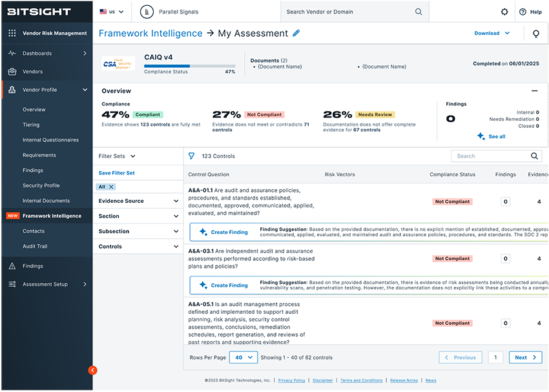Expand the Assessment Setup chevron

(85, 284)
